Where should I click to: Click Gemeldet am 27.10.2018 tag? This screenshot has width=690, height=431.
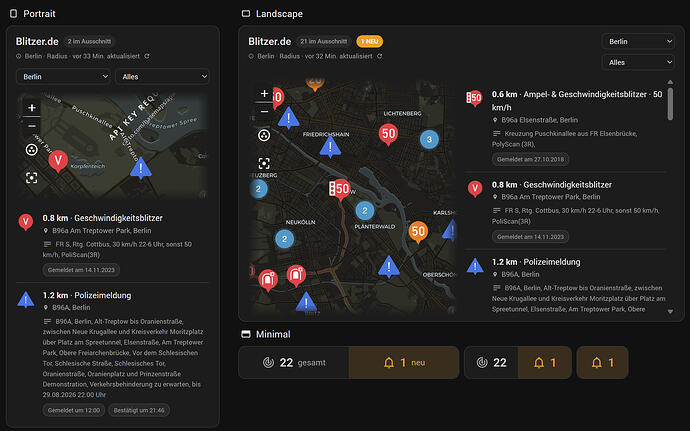coord(530,159)
